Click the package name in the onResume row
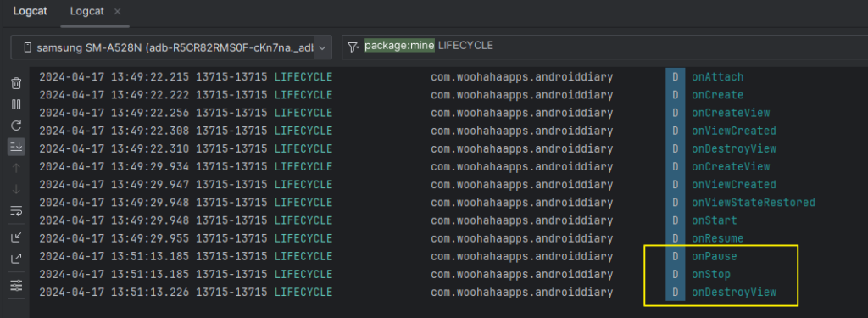This screenshot has width=868, height=318. (522, 238)
